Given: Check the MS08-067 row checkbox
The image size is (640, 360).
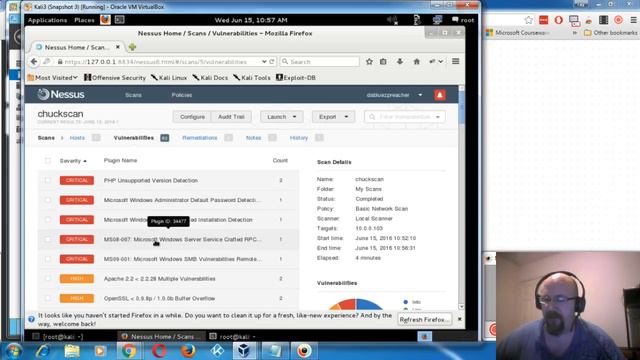Looking at the screenshot, I should click(48, 239).
